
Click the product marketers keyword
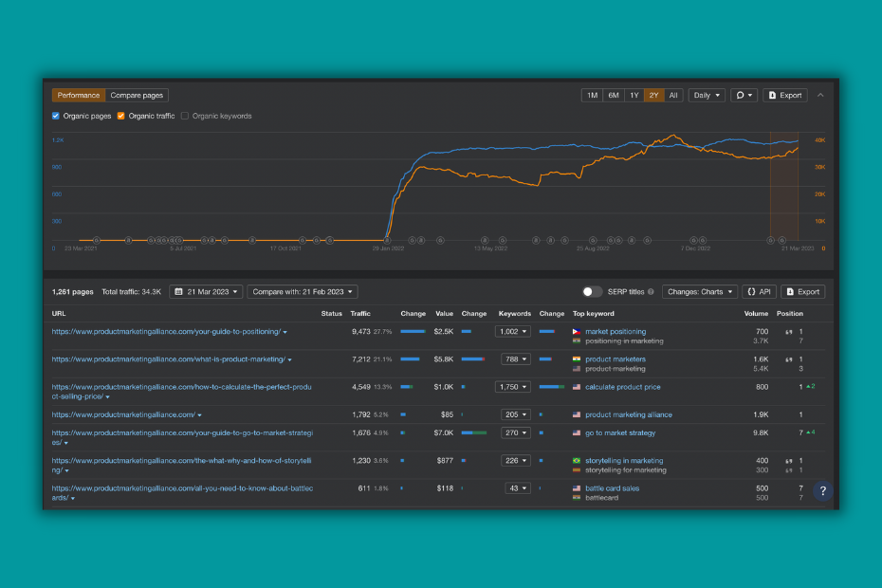point(616,359)
